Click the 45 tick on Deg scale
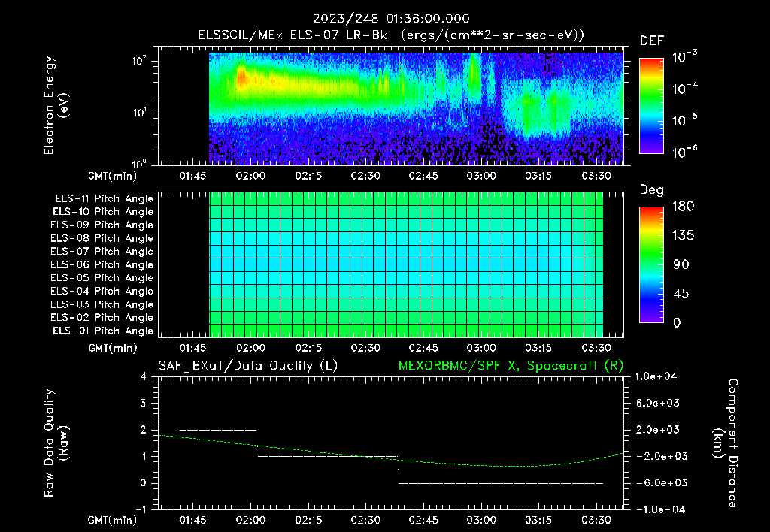 681,294
